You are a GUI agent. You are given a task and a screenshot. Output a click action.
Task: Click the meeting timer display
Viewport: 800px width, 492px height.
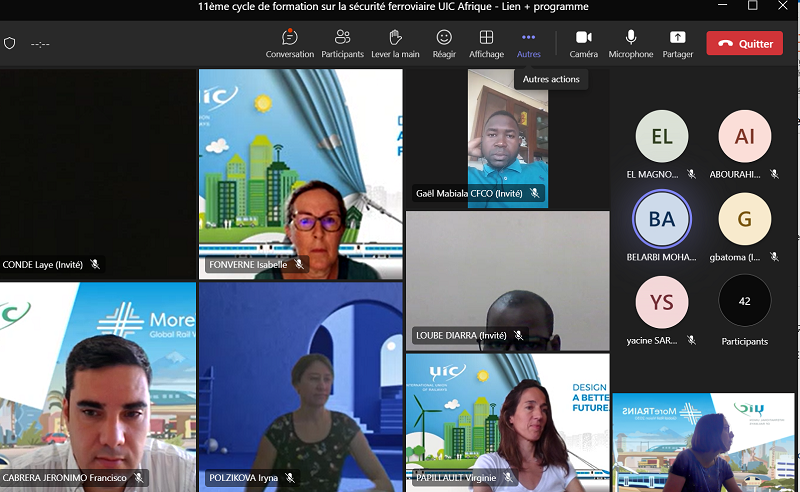(40, 44)
